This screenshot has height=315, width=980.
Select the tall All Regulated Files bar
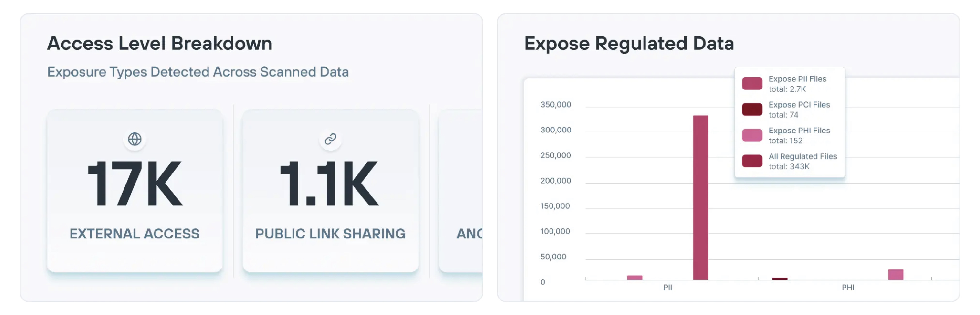tap(700, 198)
